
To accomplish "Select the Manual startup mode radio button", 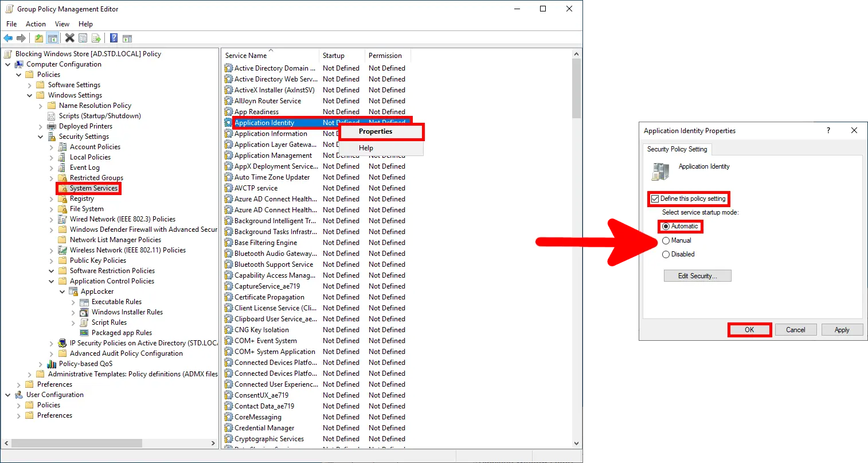I will point(666,240).
